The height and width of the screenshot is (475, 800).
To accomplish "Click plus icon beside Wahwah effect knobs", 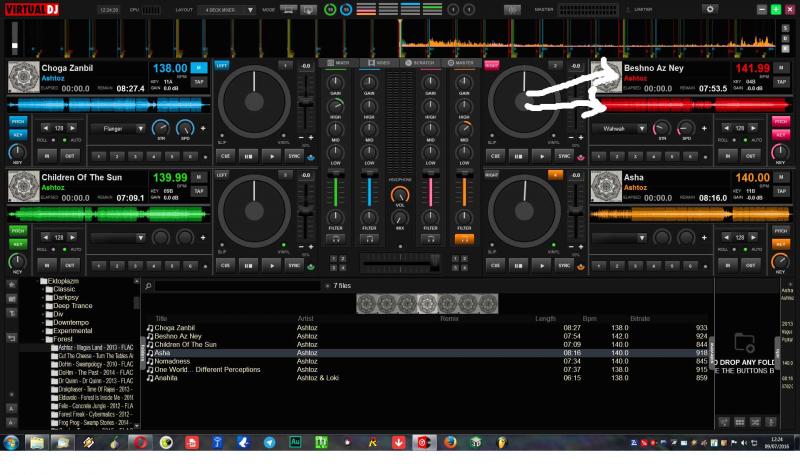I will coord(704,128).
